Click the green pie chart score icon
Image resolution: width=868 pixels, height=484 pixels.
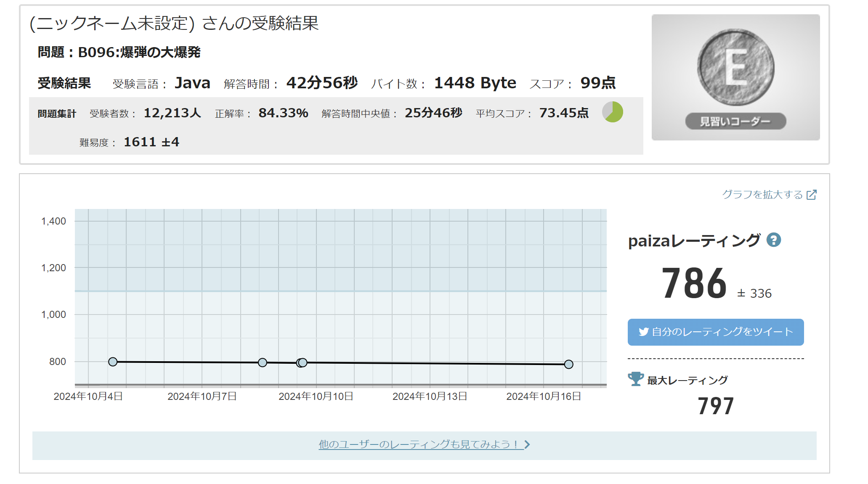coord(613,112)
